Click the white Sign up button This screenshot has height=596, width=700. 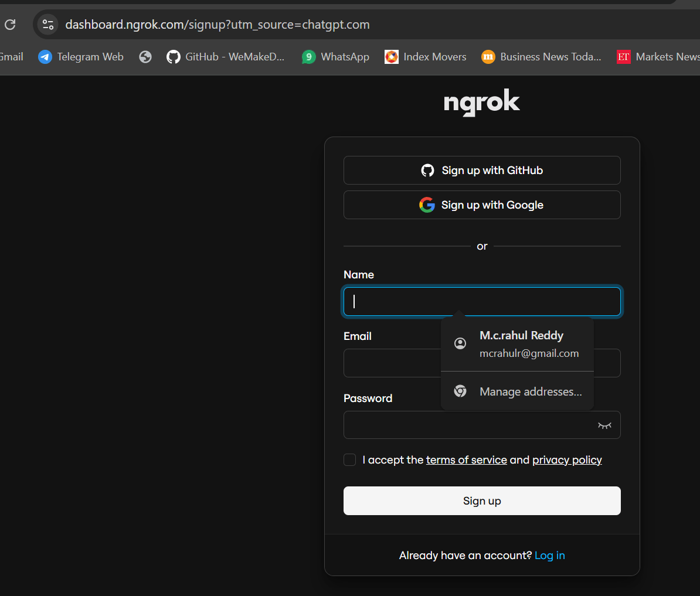pos(482,500)
